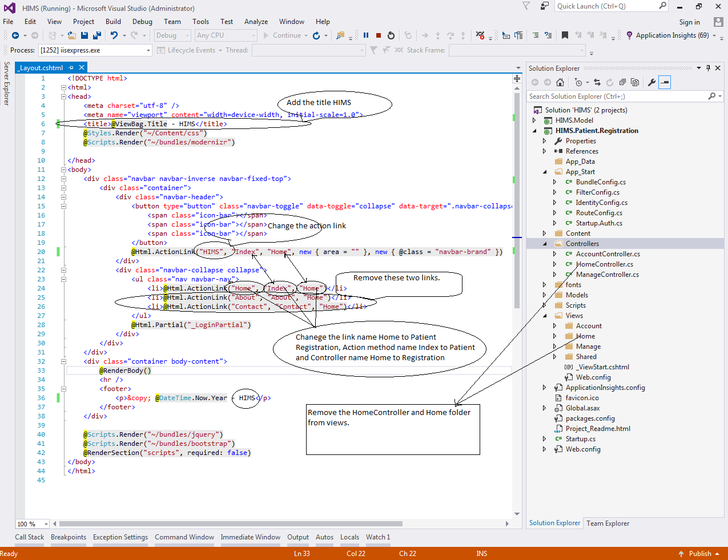
Task: Collapse All items in Solution Explorer
Action: tap(622, 82)
